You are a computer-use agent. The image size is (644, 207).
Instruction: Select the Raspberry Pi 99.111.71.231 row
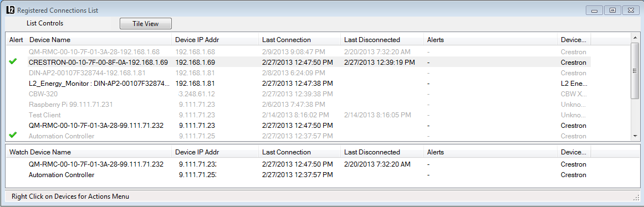pos(299,105)
